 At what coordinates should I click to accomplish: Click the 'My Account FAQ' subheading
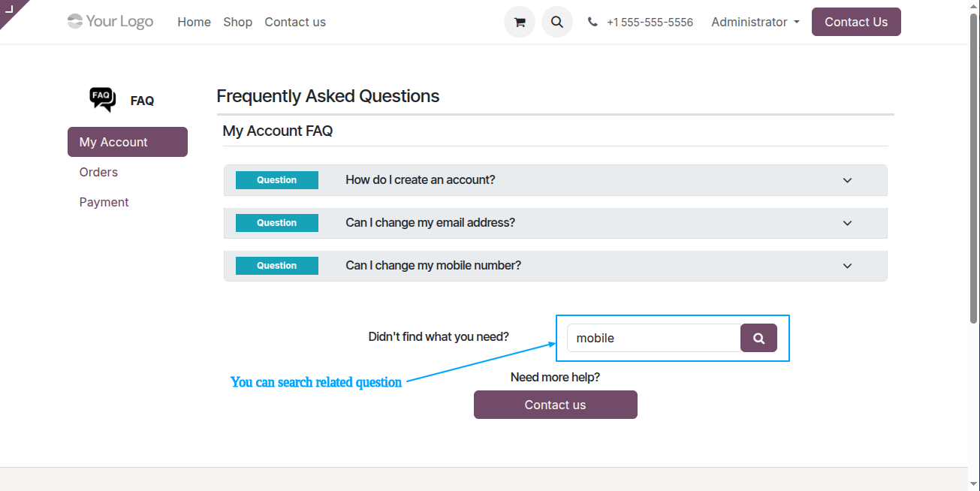click(x=277, y=131)
